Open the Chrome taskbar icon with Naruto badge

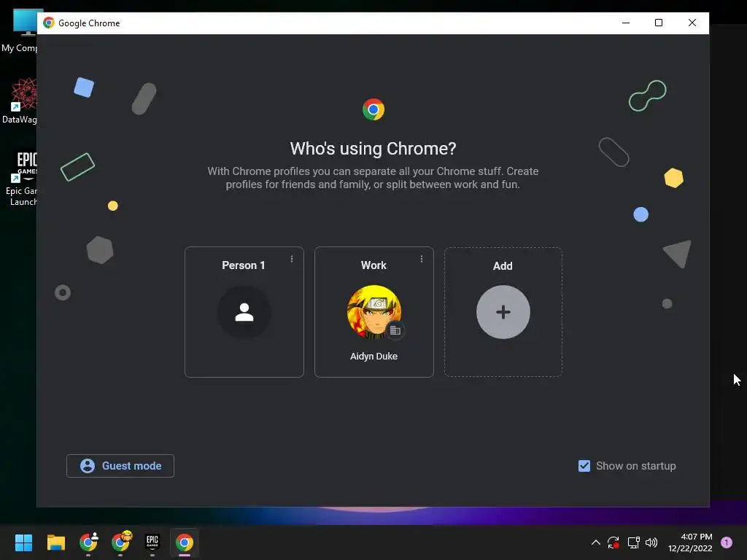coord(120,542)
